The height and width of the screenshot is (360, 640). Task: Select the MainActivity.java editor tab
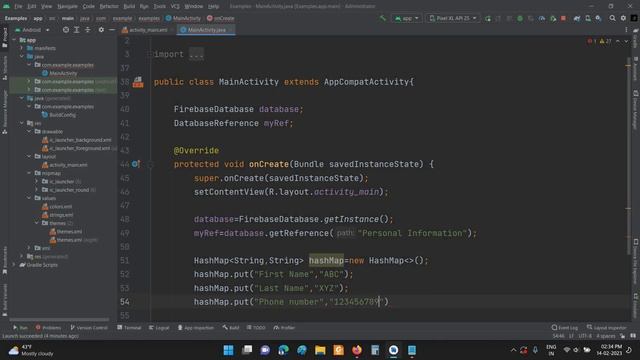[206, 30]
